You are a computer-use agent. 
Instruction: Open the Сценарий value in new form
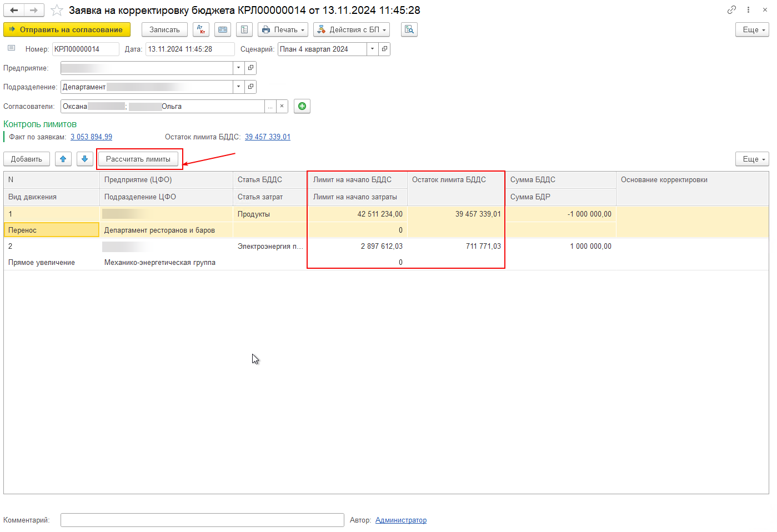point(384,49)
